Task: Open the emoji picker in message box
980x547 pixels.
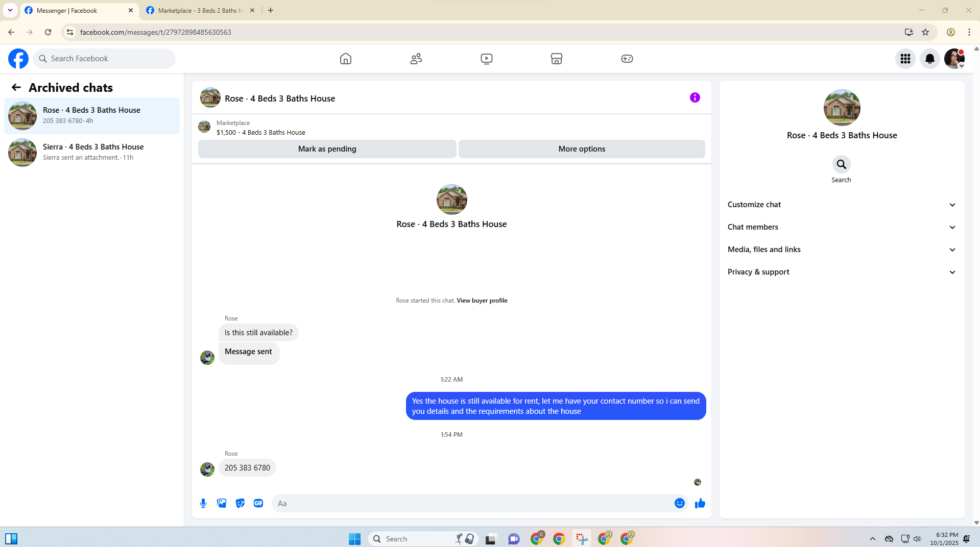Action: point(680,503)
